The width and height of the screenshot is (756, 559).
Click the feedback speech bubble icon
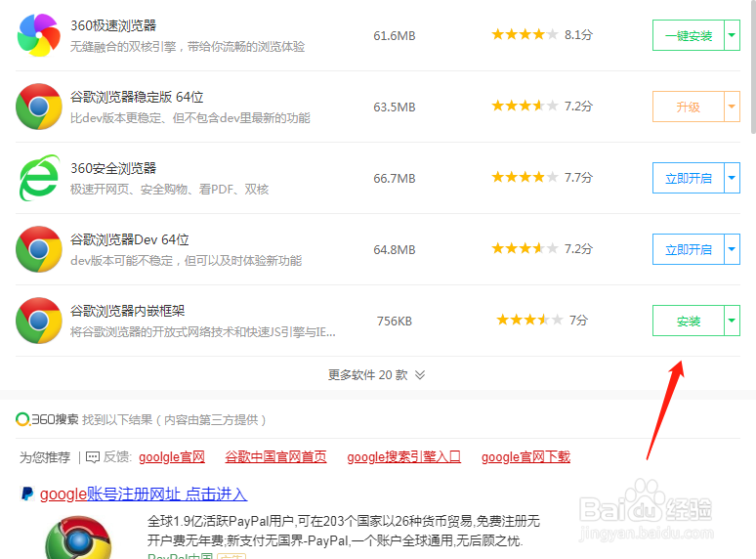(x=93, y=456)
